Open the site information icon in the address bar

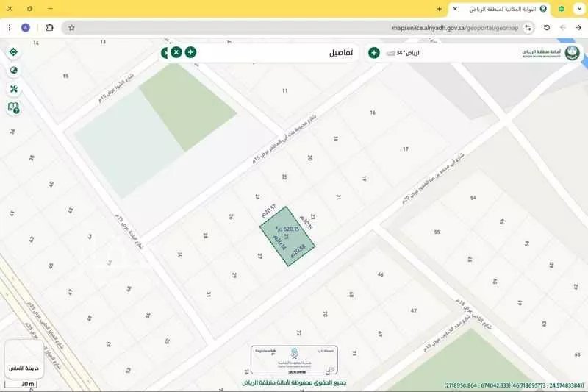(528, 28)
